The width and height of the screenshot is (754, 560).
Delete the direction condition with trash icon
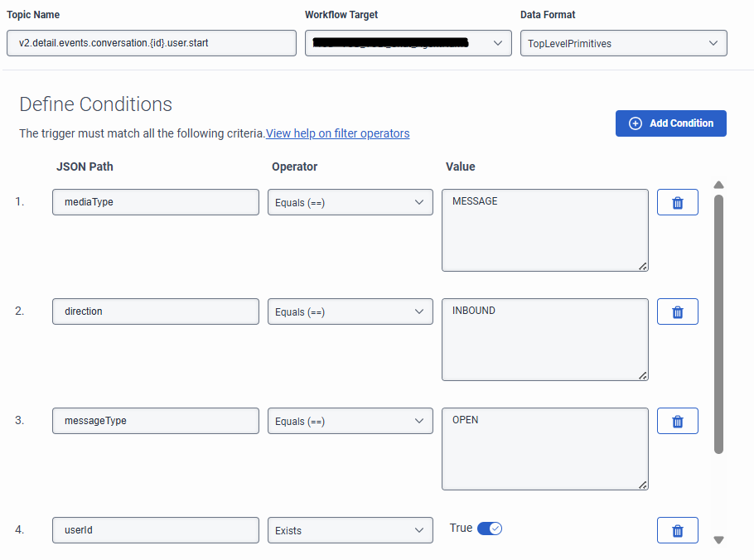click(x=677, y=311)
